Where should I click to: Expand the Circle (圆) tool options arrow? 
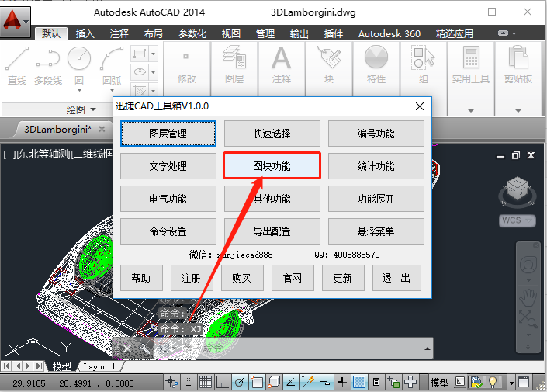pyautogui.click(x=79, y=90)
